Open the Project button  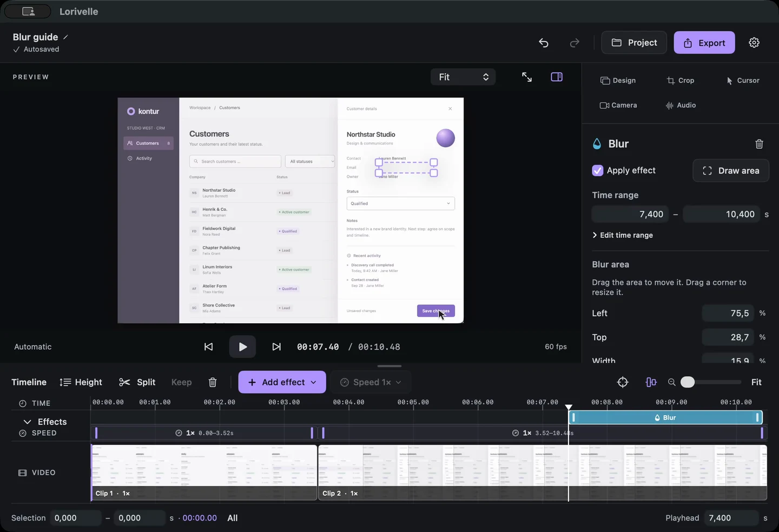(635, 43)
